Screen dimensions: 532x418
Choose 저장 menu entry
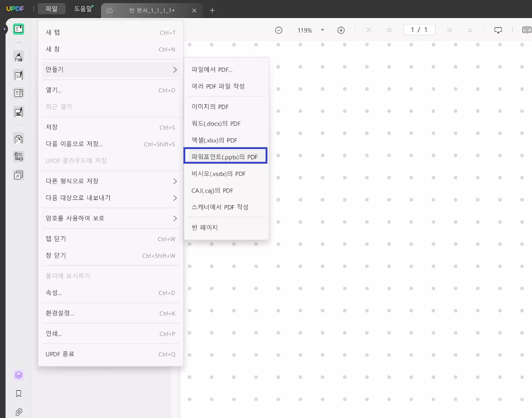click(111, 127)
